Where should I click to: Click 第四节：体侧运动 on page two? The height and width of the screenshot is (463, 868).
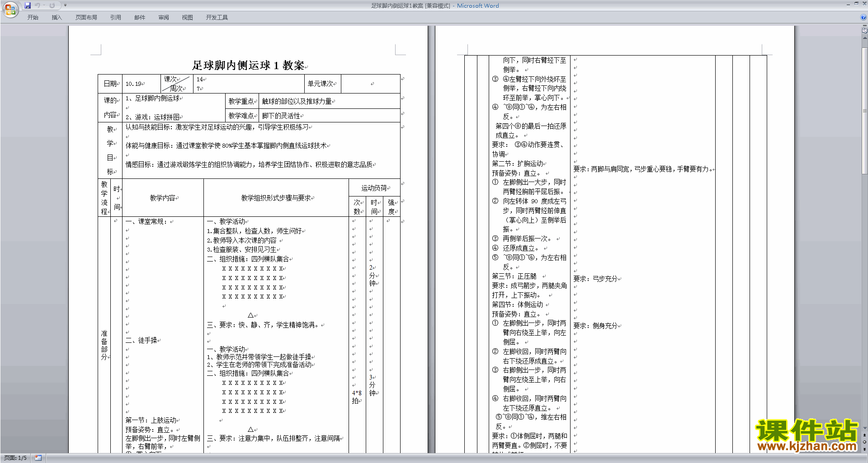[518, 304]
